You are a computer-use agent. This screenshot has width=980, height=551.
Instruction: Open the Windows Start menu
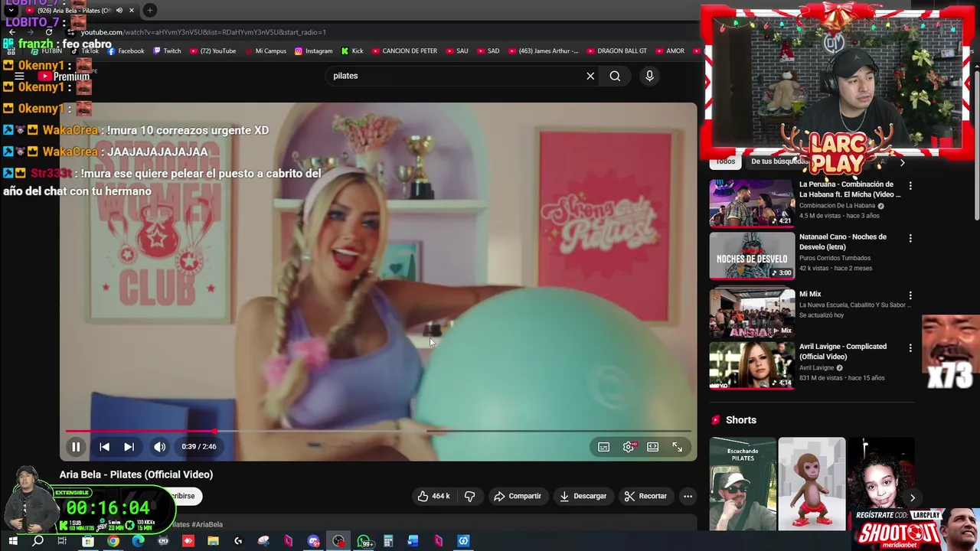pos(13,541)
